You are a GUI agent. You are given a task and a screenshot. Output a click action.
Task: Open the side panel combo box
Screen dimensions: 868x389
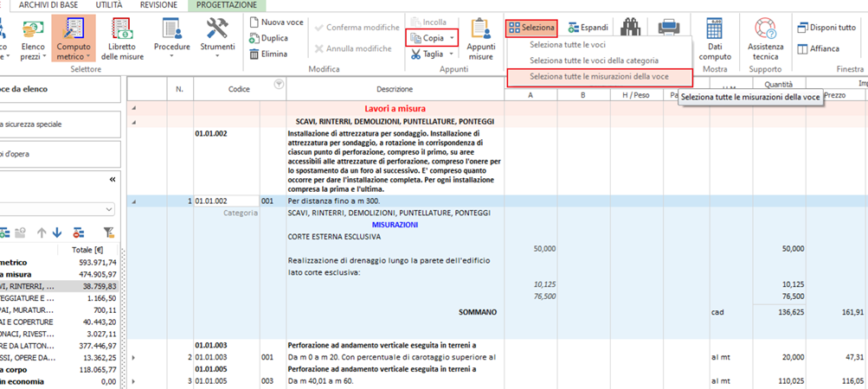point(58,210)
